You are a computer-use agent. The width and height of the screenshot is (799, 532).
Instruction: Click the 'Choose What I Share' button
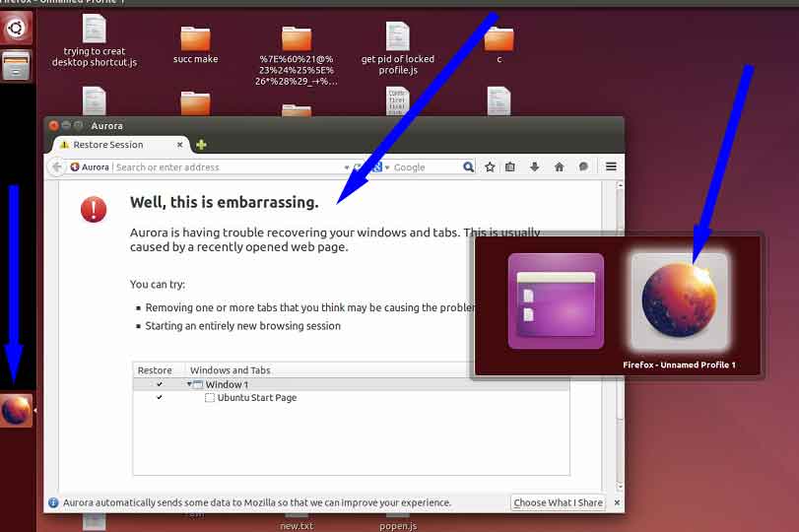(x=558, y=503)
